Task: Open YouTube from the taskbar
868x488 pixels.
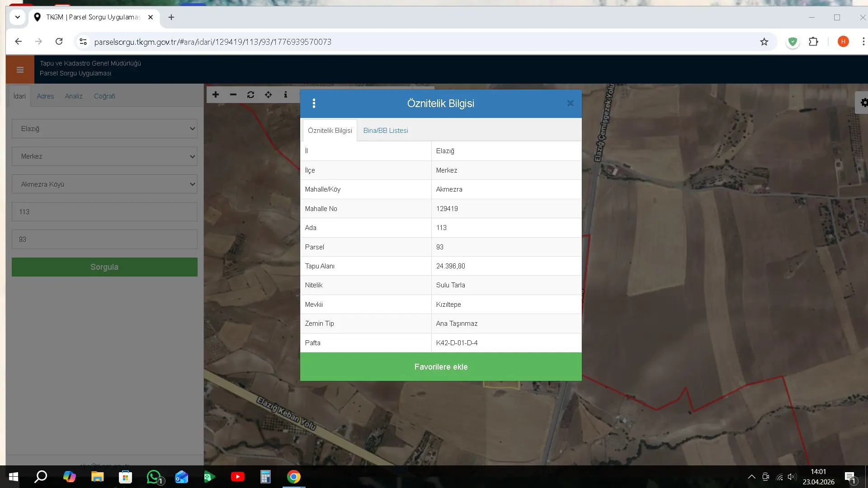Action: coord(237,477)
